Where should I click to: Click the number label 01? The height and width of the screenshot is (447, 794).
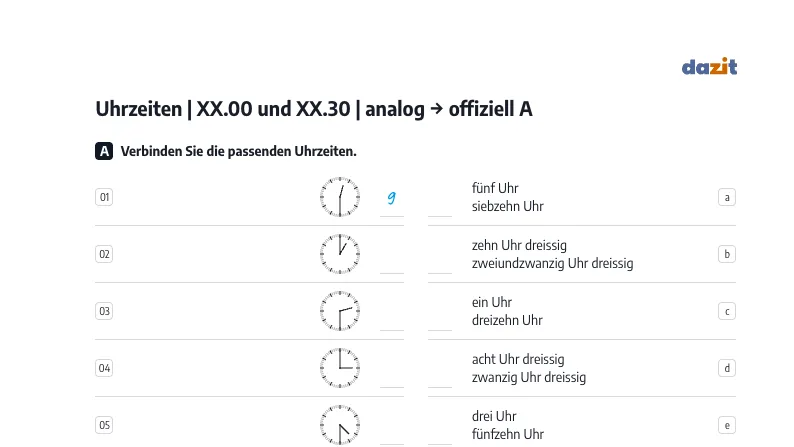pos(104,197)
